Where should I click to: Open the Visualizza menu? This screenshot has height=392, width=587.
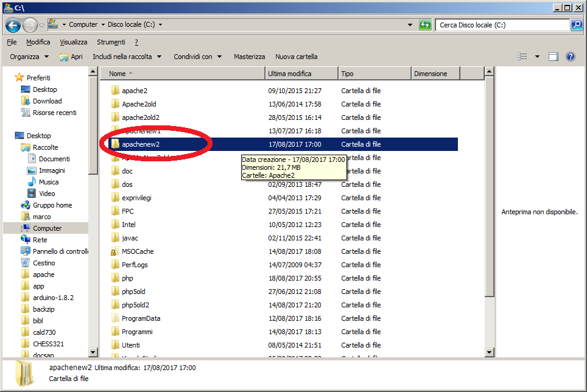tap(73, 42)
